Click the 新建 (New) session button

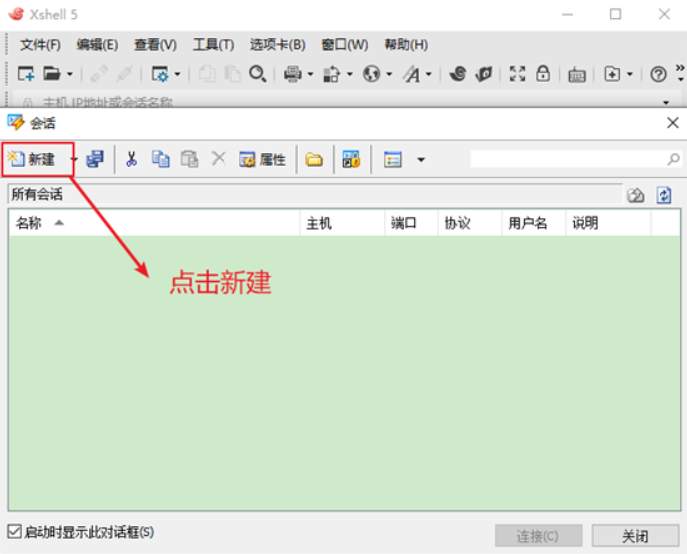tap(33, 160)
